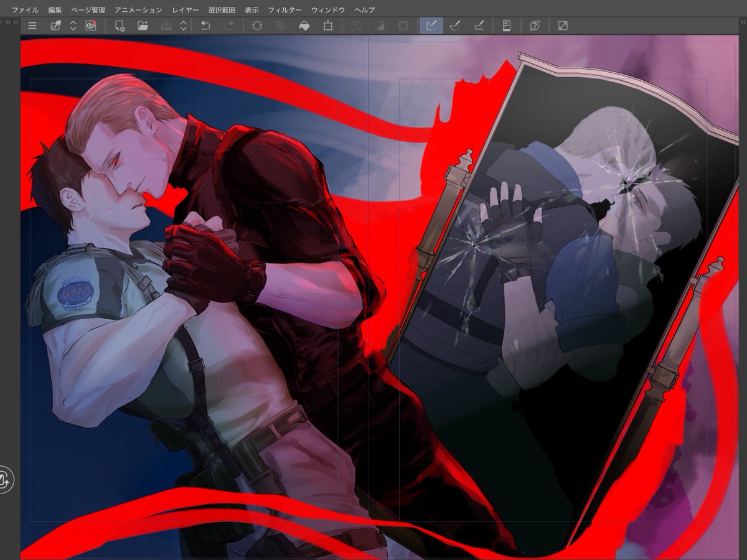Click the Clear Outside Selection icon
This screenshot has width=747, height=560.
tap(281, 26)
